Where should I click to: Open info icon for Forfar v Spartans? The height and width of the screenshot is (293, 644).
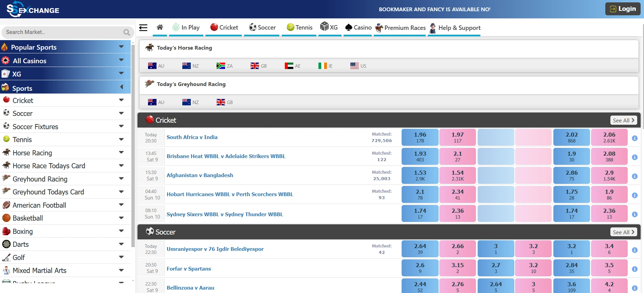tap(634, 269)
